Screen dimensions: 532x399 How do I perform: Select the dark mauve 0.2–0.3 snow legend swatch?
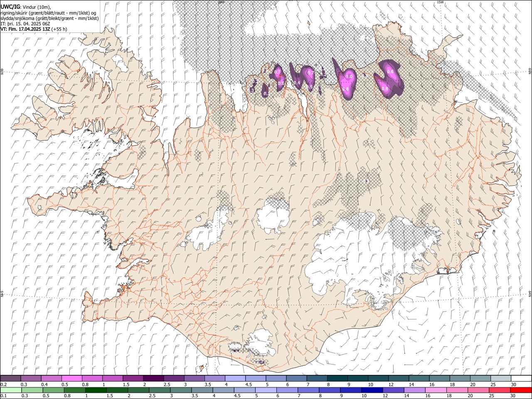coord(10,379)
